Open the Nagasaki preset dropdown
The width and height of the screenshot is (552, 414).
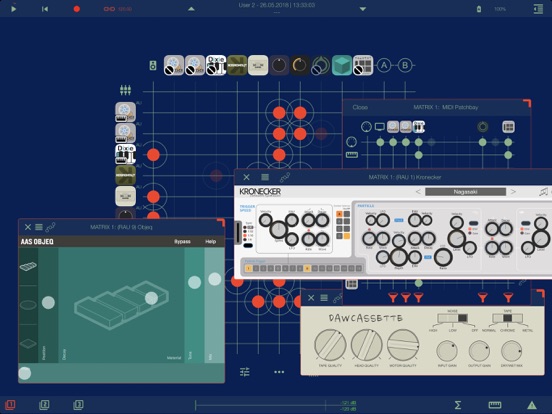[x=465, y=192]
